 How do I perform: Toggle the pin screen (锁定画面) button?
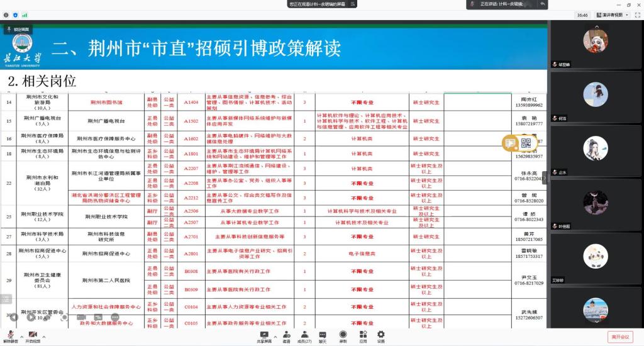(x=18, y=29)
